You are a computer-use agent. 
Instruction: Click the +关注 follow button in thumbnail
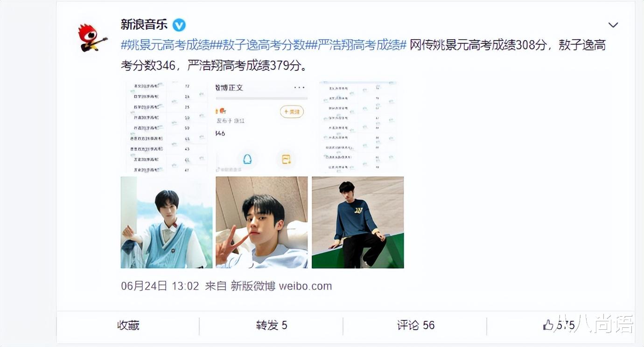click(292, 112)
